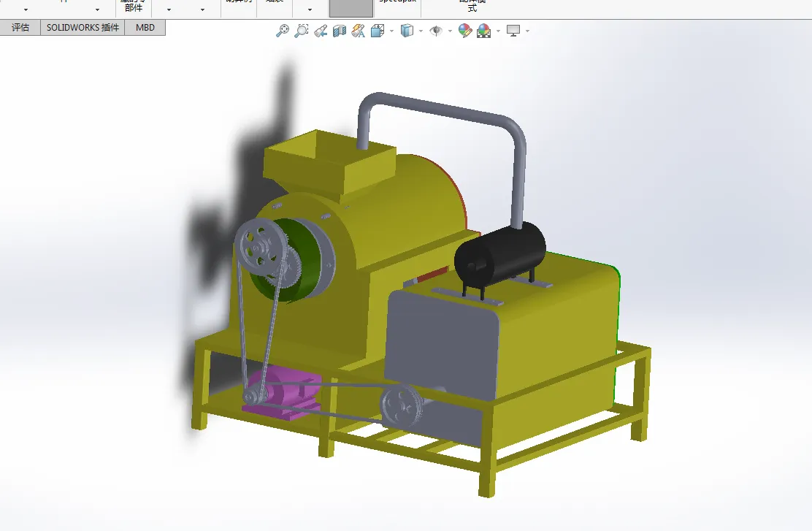Screen dimensions: 812x531
Task: Open the Edit Appearance tool
Action: (465, 31)
